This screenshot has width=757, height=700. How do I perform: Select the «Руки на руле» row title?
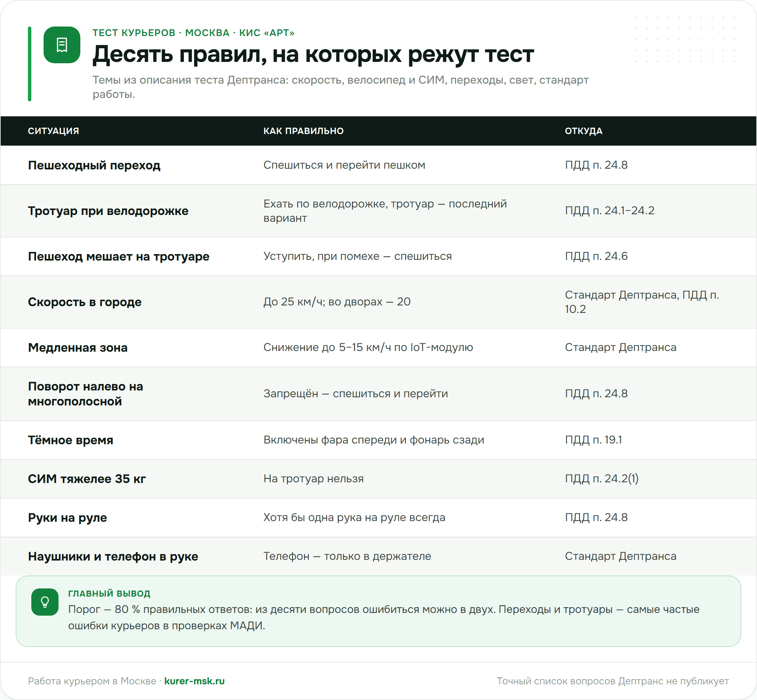[x=67, y=518]
